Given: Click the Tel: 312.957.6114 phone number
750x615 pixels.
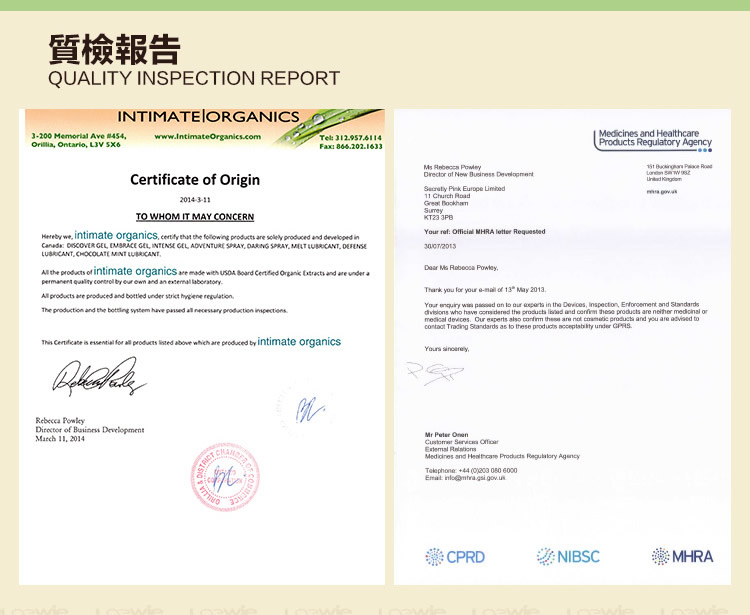Looking at the screenshot, I should coord(350,136).
